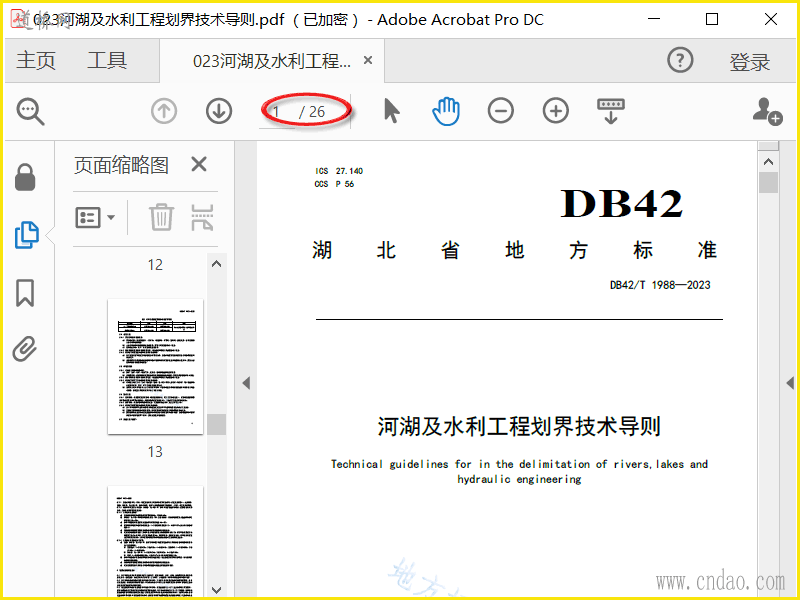
Task: Click the DB42 heading text
Action: [621, 204]
